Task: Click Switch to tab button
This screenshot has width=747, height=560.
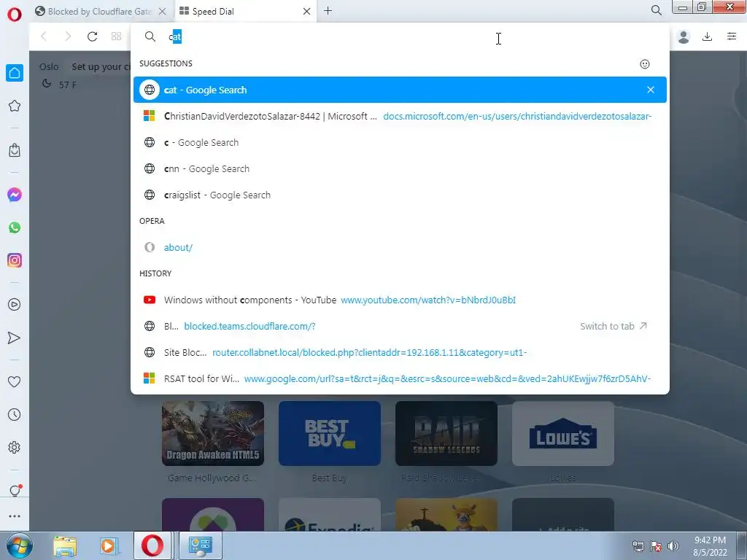Action: 614,326
